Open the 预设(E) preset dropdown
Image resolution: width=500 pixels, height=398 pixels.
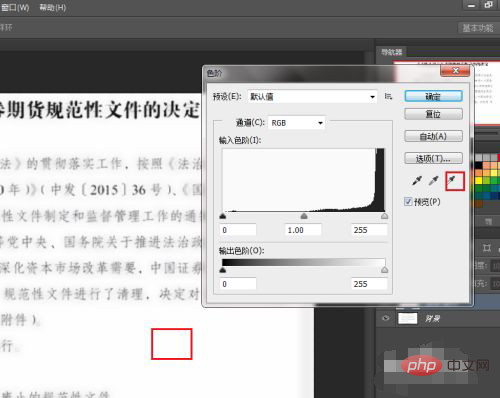(313, 97)
